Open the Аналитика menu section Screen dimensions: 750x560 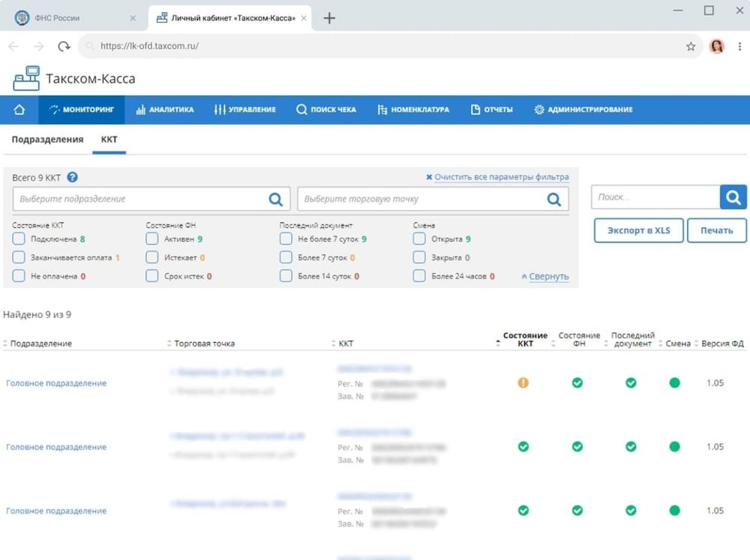coord(165,109)
